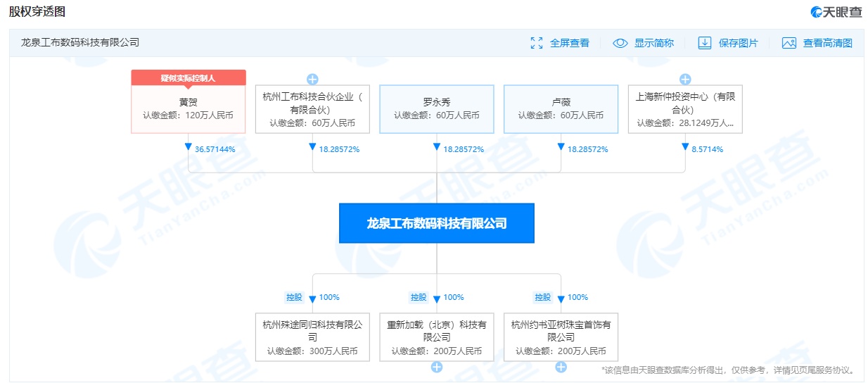Click the 36.57144% share percentage
Image resolution: width=868 pixels, height=383 pixels.
coord(215,149)
